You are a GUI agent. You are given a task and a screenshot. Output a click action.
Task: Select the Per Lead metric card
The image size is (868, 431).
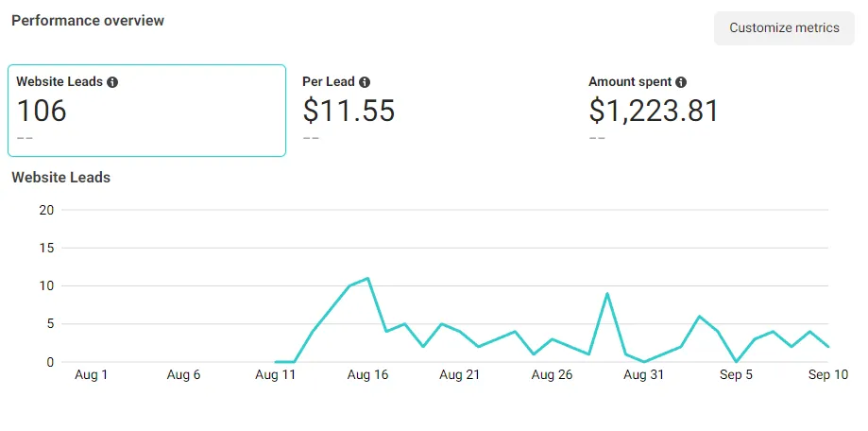pos(433,111)
